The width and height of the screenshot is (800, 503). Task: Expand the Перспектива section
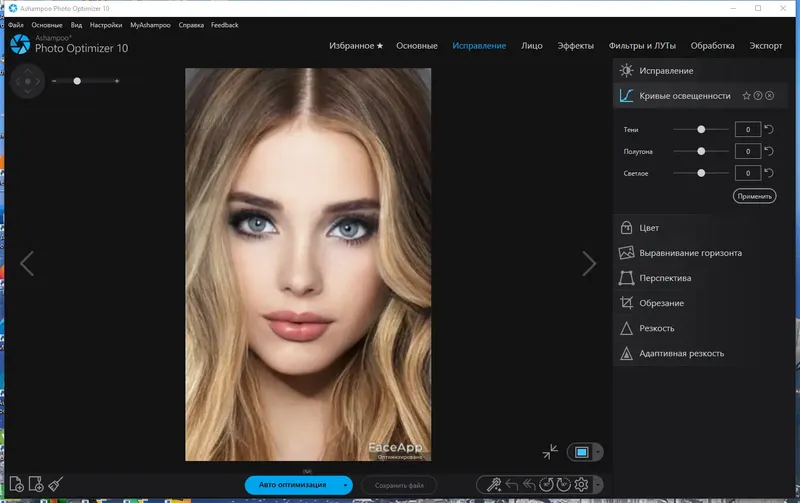pos(665,278)
